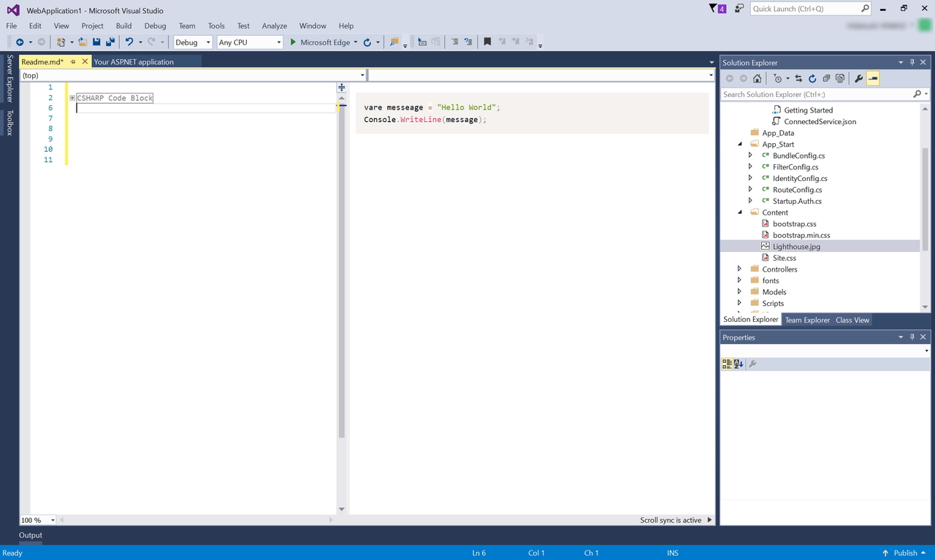
Task: Click the feedback icon beside Quick Launch
Action: [739, 9]
